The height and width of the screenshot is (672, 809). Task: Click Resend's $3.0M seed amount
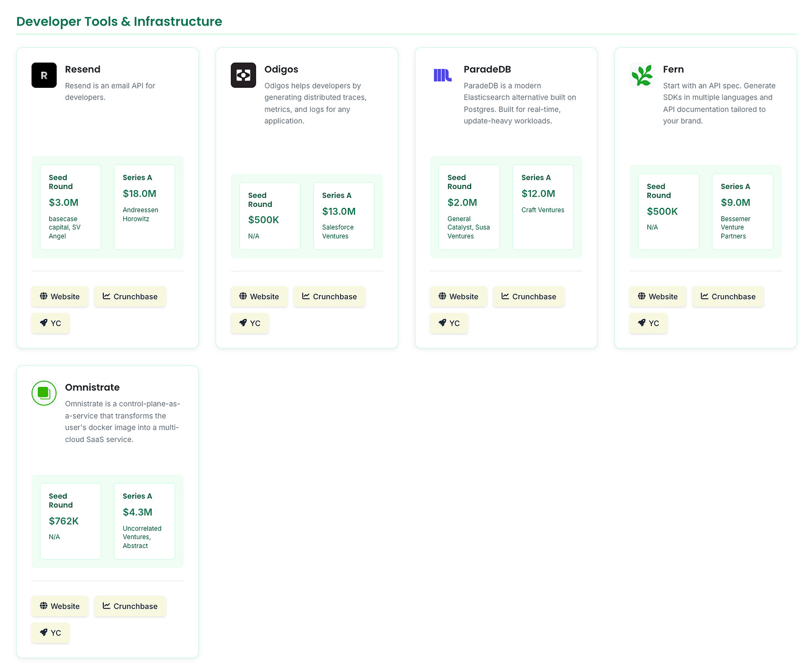point(63,202)
